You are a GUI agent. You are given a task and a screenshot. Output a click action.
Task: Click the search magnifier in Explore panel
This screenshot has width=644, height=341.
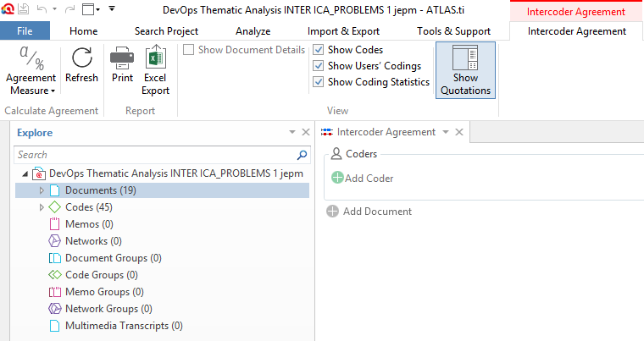click(x=302, y=155)
